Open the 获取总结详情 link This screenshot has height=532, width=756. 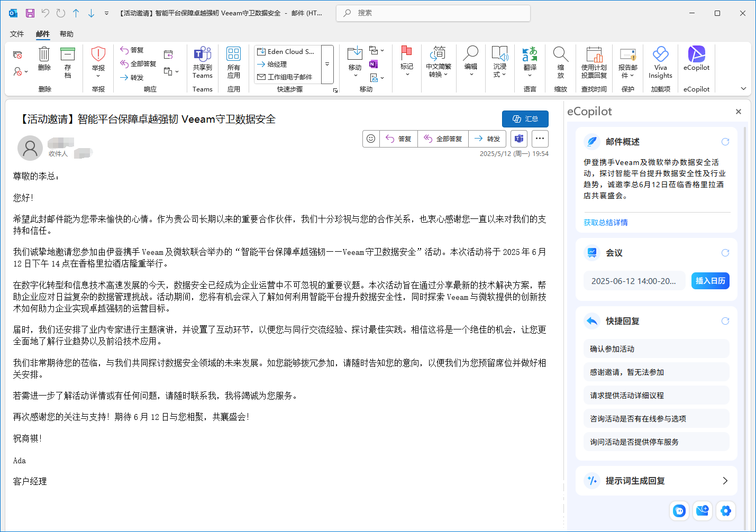tap(605, 222)
